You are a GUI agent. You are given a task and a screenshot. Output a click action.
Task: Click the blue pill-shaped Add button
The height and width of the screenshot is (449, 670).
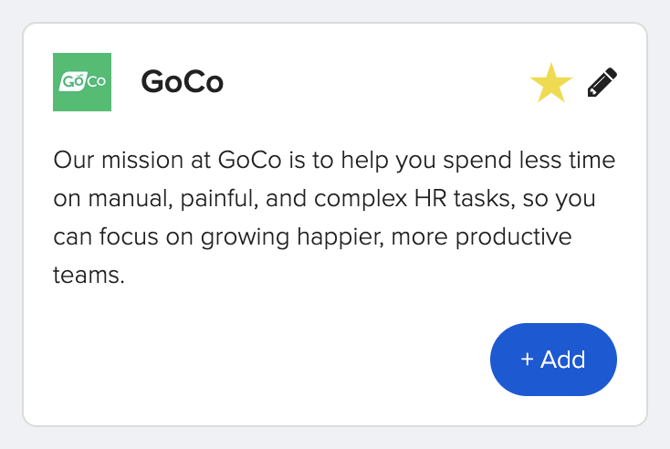pos(553,359)
